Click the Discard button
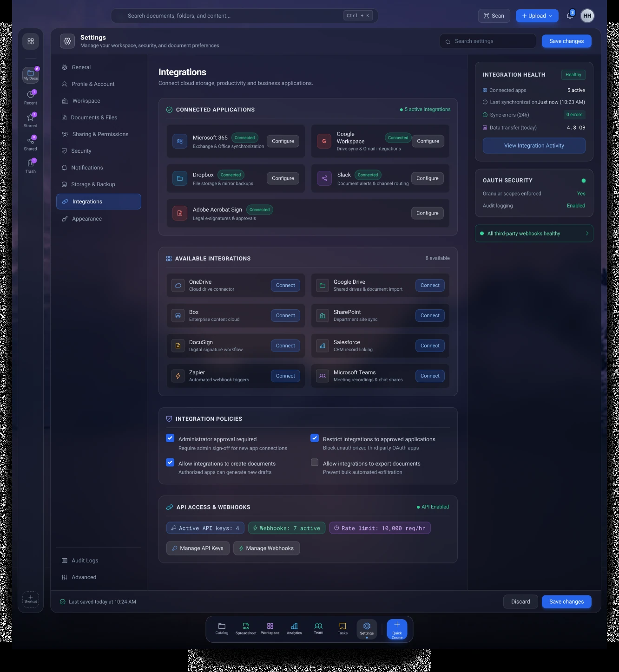This screenshot has width=619, height=672. click(x=520, y=602)
